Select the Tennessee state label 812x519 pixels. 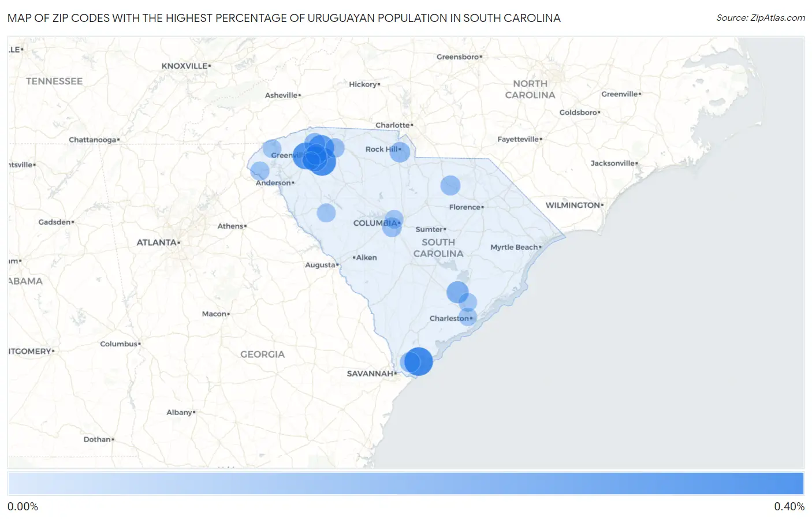54,81
